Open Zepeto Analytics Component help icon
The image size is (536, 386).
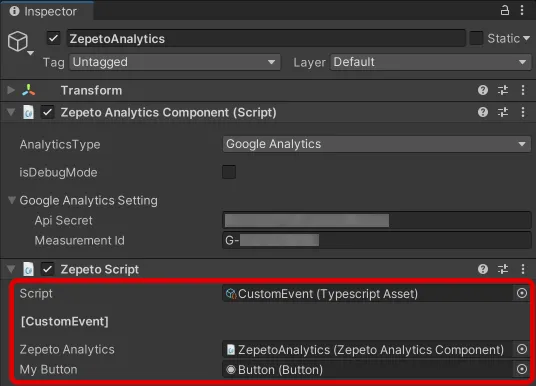click(483, 112)
